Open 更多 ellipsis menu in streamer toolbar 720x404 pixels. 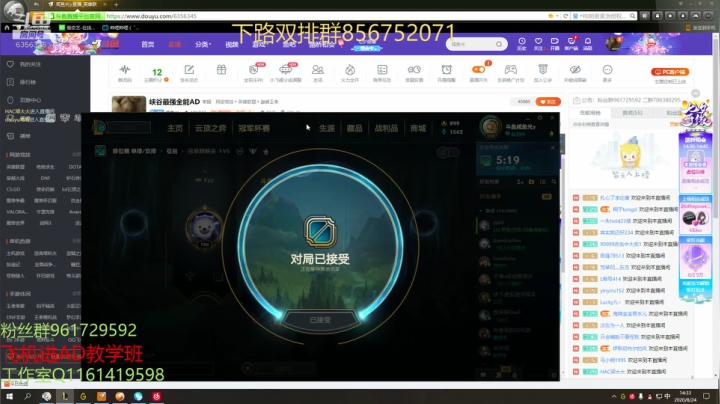(x=607, y=72)
